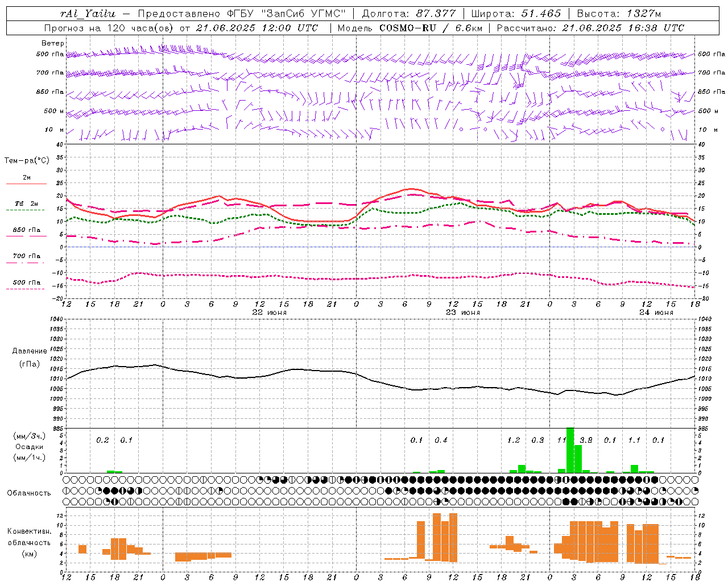Screen dimensions: 728x582
Task: Click the (мм/3ч.) units label
Action: click(29, 436)
